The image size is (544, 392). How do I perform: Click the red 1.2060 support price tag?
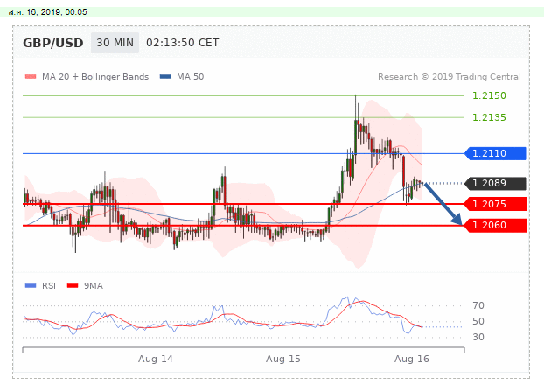pos(495,226)
